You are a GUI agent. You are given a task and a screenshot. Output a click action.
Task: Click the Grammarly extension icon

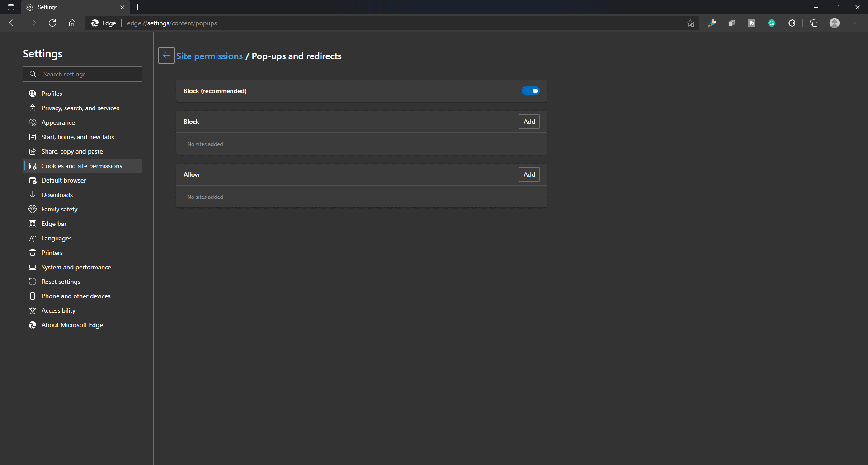pyautogui.click(x=772, y=23)
